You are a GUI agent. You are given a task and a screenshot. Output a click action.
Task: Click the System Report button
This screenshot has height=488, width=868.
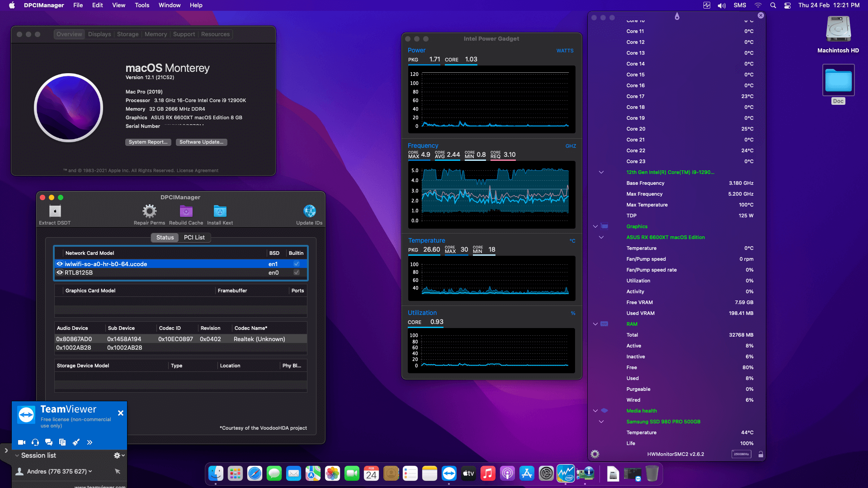[148, 142]
